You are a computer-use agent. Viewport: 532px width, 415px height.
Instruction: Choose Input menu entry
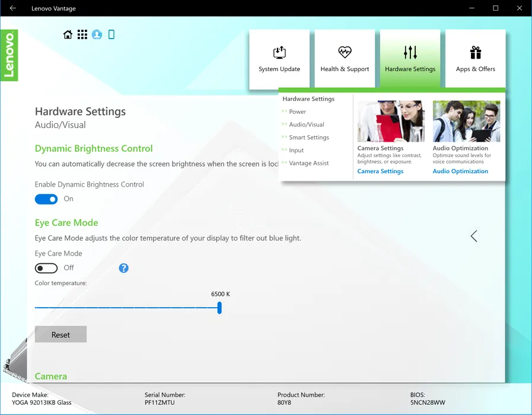[296, 150]
